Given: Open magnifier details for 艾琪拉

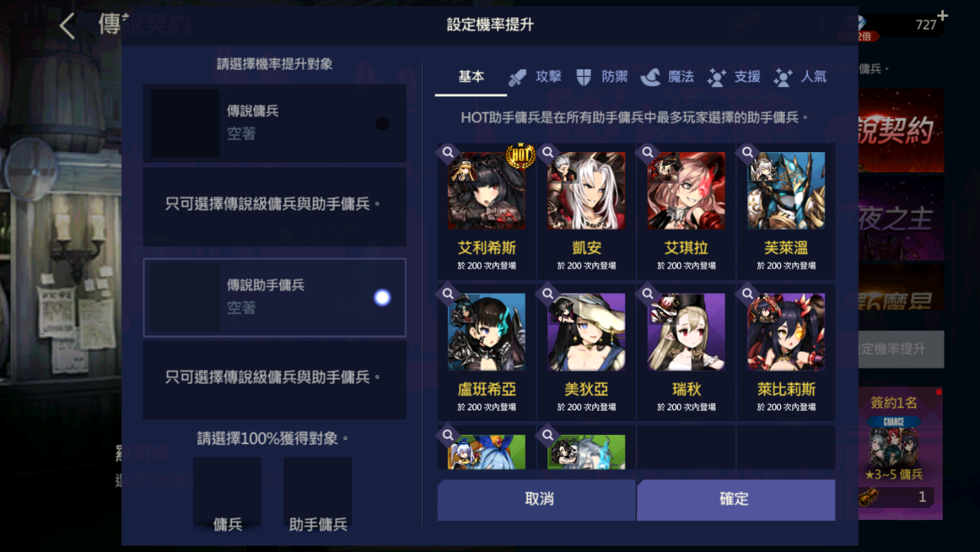Looking at the screenshot, I should 648,152.
